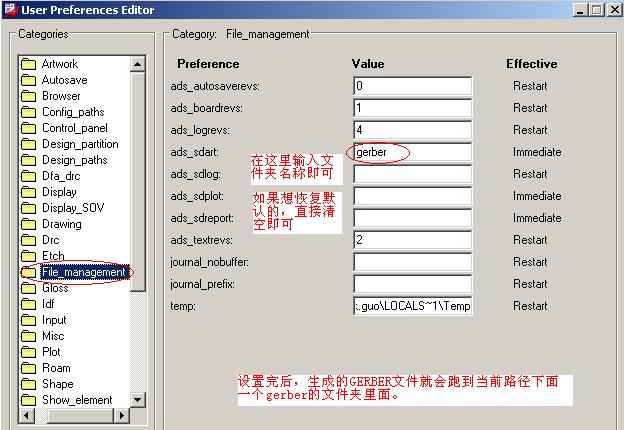
Task: Click the folder icon beside Drc
Action: (28, 240)
